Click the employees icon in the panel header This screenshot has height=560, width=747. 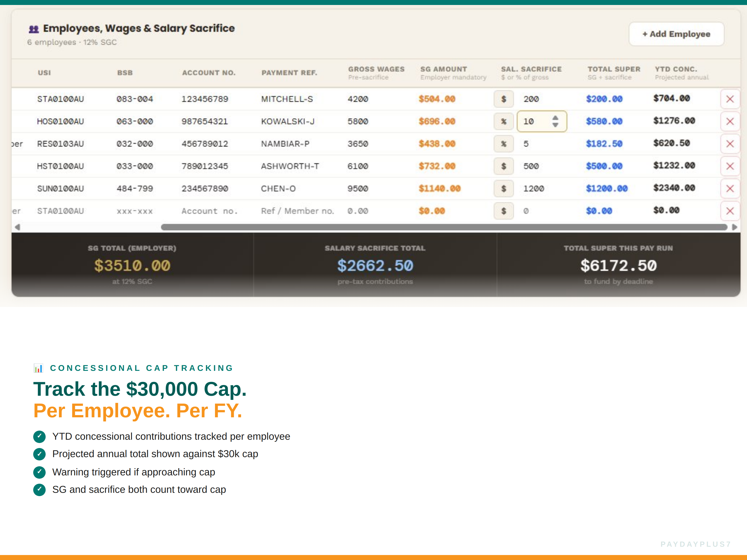[33, 28]
